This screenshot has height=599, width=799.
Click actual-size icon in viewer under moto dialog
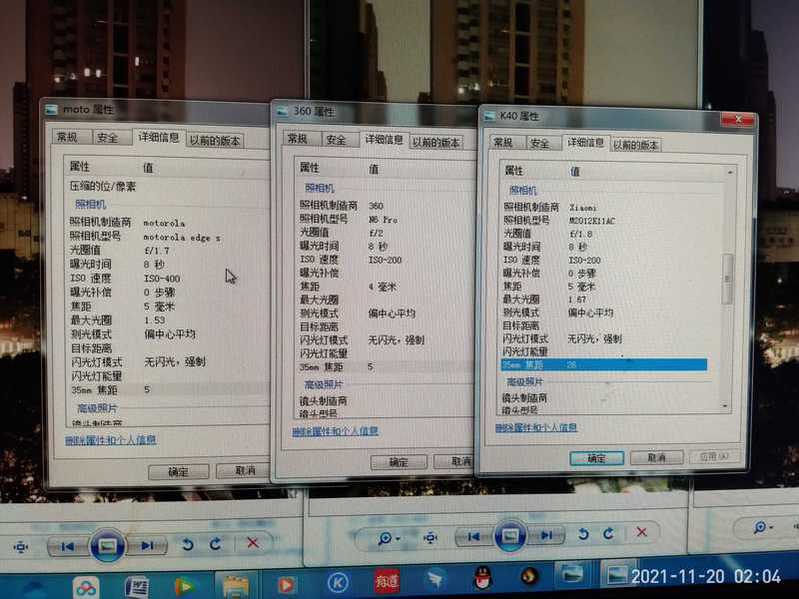pos(21,548)
